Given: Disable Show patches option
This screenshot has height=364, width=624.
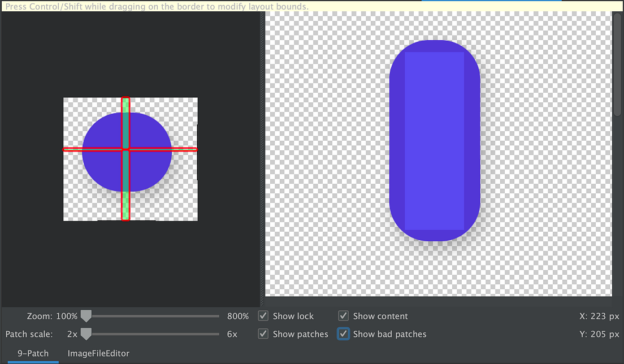Looking at the screenshot, I should (263, 334).
